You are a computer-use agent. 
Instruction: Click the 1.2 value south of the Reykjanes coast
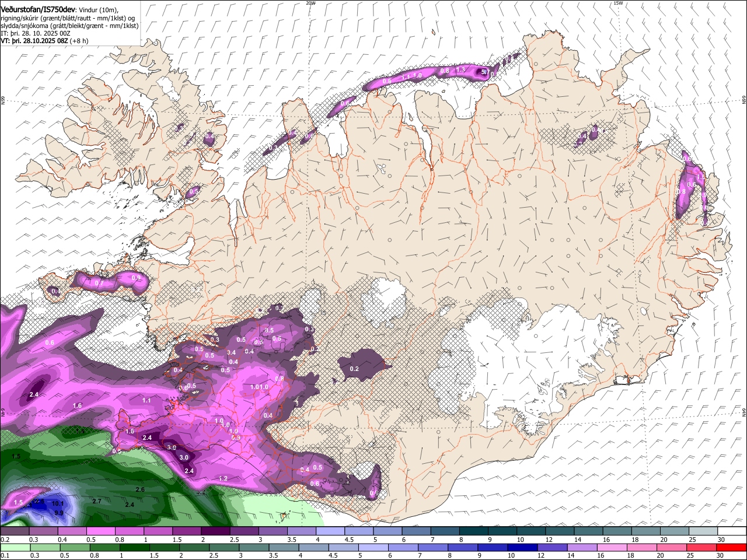(223, 478)
